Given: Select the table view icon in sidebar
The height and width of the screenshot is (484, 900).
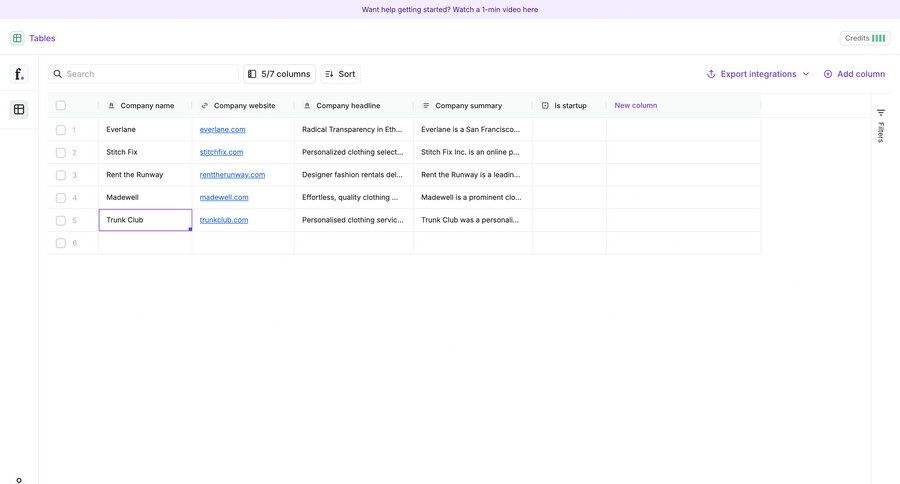Looking at the screenshot, I should point(19,109).
